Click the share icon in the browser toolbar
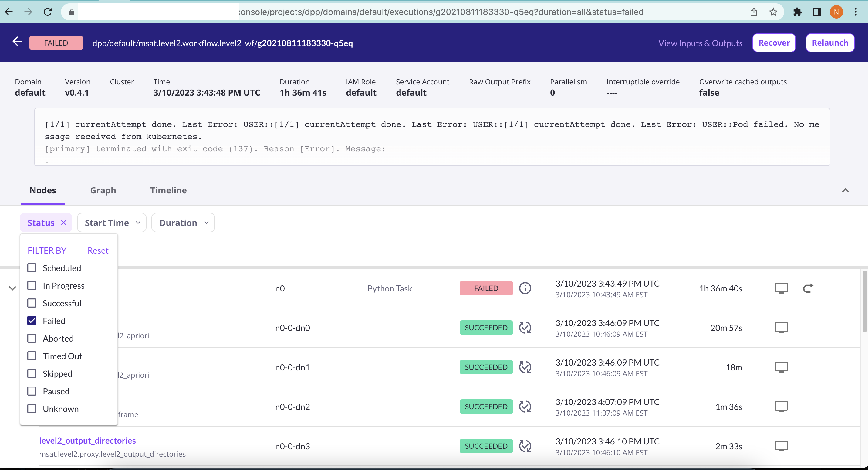868x470 pixels. click(754, 12)
